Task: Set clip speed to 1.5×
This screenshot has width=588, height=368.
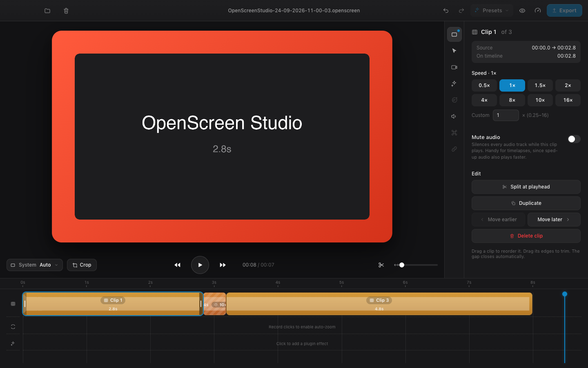Action: click(540, 85)
